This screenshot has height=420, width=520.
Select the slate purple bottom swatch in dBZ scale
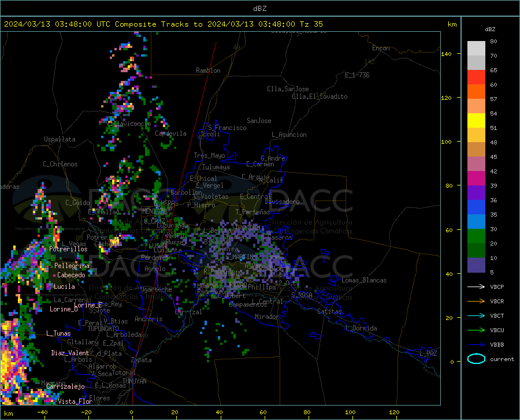click(476, 265)
